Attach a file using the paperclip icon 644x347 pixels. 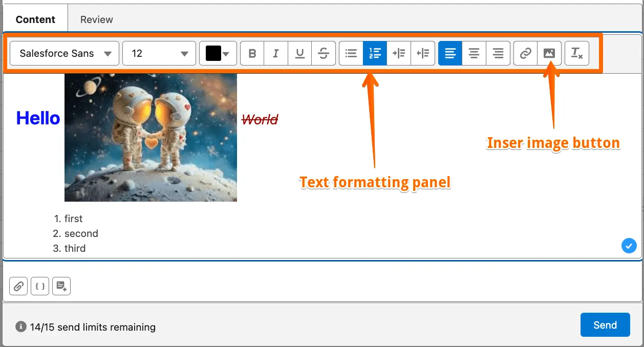tap(18, 286)
